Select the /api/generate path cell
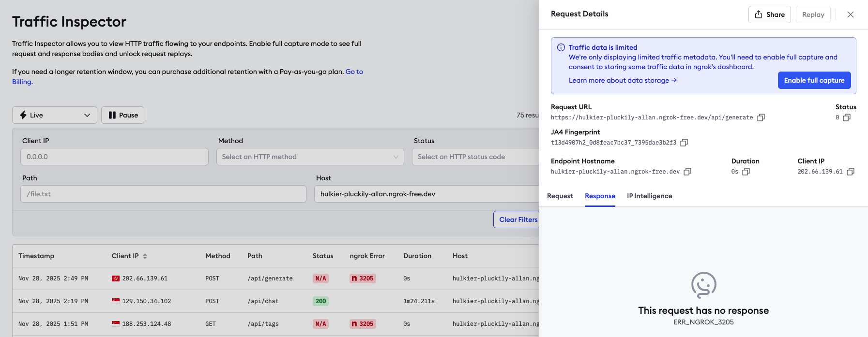The image size is (868, 337). tap(270, 278)
